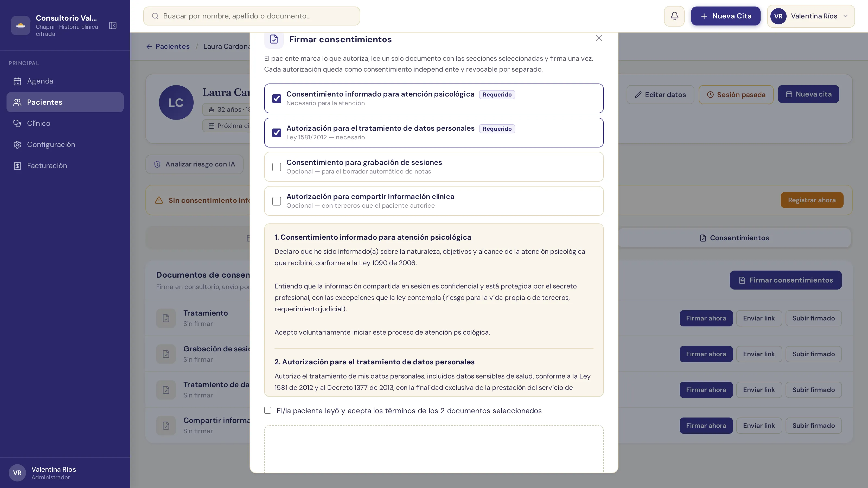Click Analizar riesgo con IA button
The height and width of the screenshot is (488, 868).
pos(194,164)
